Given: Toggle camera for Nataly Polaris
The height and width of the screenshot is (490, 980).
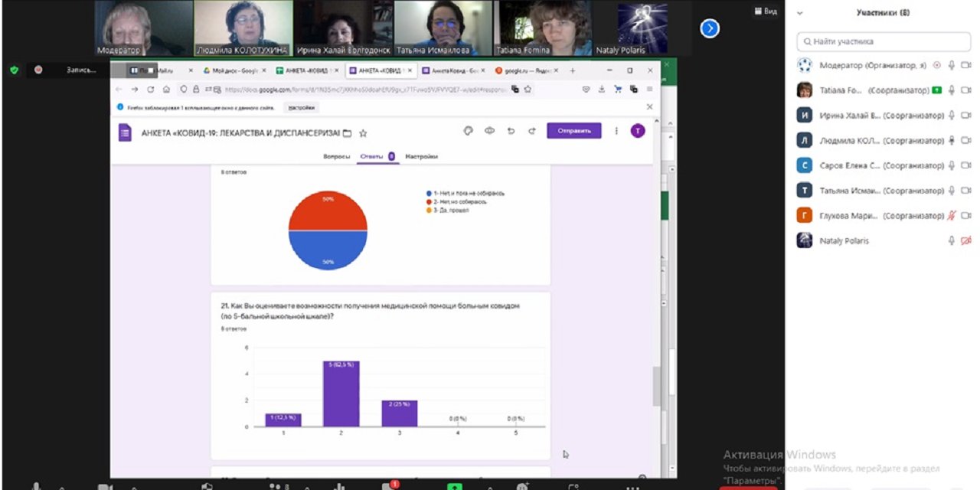Looking at the screenshot, I should pos(965,240).
